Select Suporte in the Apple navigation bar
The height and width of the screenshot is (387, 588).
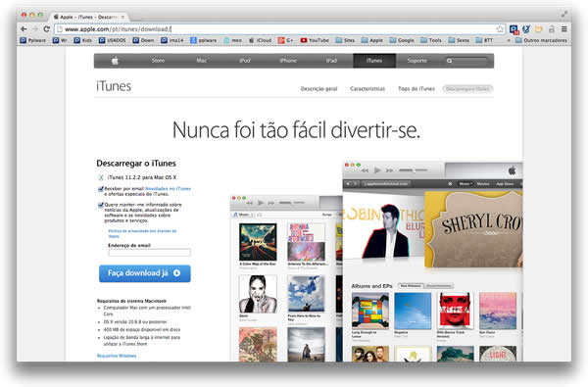417,61
